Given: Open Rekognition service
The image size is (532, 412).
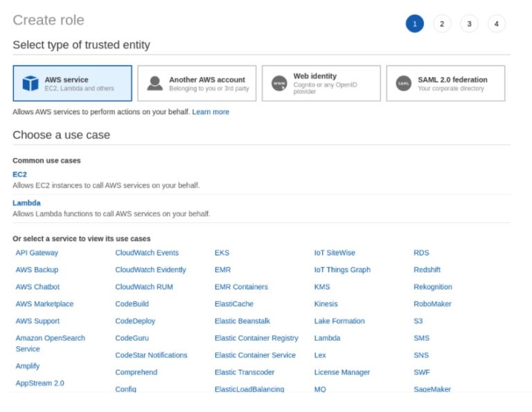Looking at the screenshot, I should [x=432, y=287].
